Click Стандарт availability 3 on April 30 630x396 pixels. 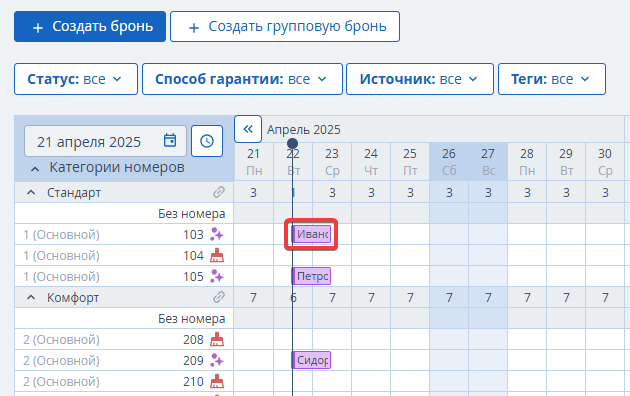[x=605, y=193]
